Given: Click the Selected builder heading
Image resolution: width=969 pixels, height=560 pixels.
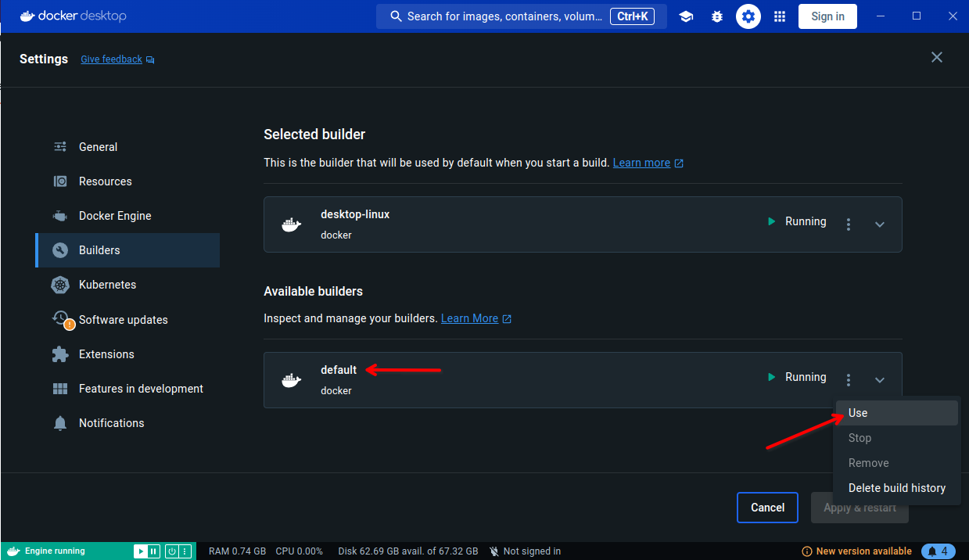Looking at the screenshot, I should (x=314, y=135).
